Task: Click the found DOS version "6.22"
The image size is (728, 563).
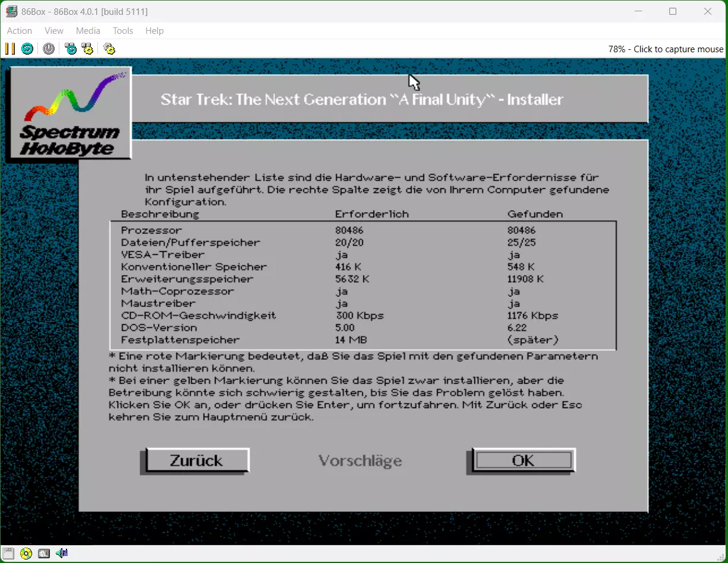Action: pyautogui.click(x=518, y=328)
